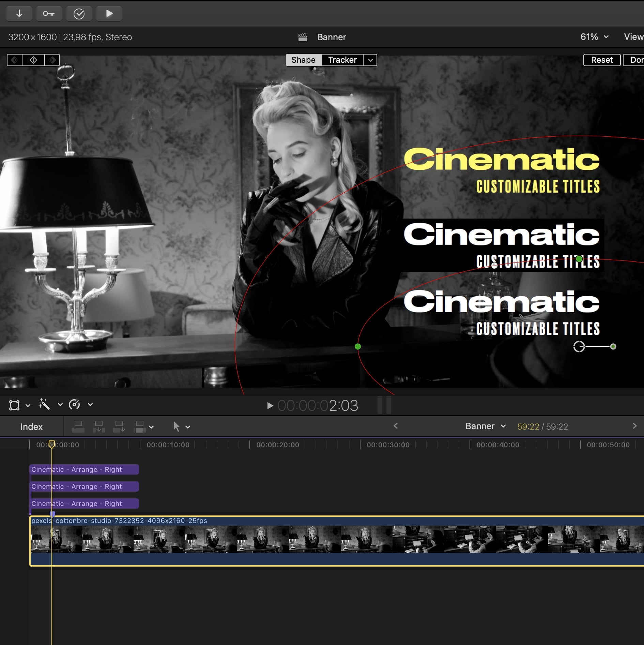Switch to Shape mode

(303, 60)
